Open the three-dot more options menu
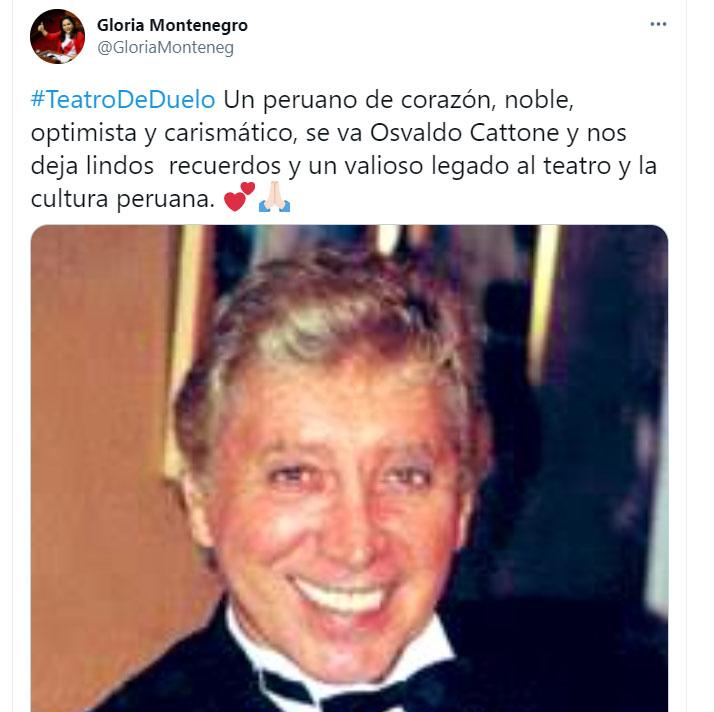 coord(658,24)
